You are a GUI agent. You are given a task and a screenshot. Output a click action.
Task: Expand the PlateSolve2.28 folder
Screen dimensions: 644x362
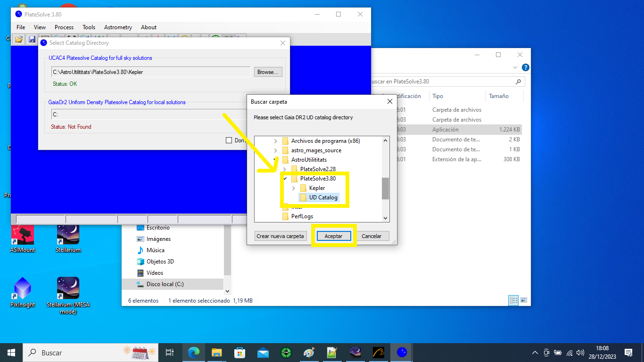(285, 169)
